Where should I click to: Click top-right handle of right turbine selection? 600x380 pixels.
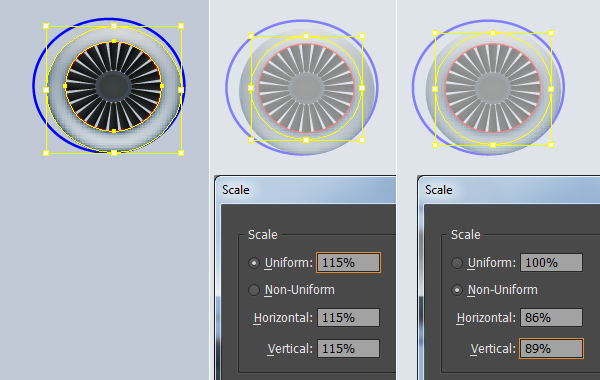tap(551, 33)
